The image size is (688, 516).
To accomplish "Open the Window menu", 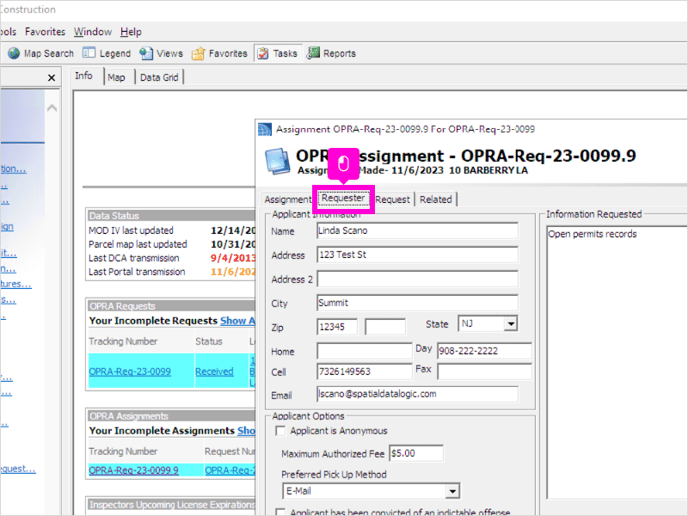I will [x=93, y=32].
